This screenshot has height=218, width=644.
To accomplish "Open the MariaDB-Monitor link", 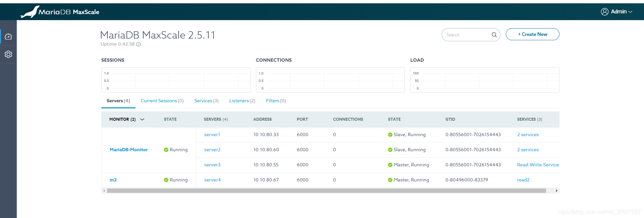I will tap(128, 150).
